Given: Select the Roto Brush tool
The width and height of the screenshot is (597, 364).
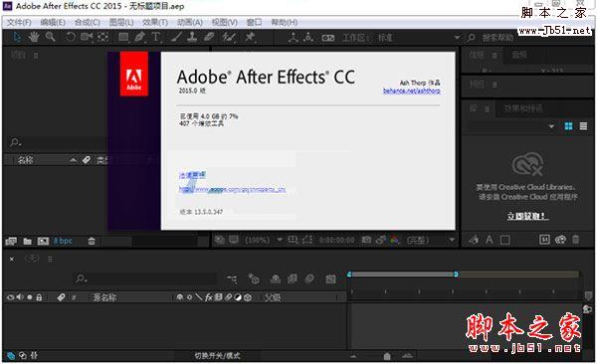Looking at the screenshot, I should click(229, 37).
